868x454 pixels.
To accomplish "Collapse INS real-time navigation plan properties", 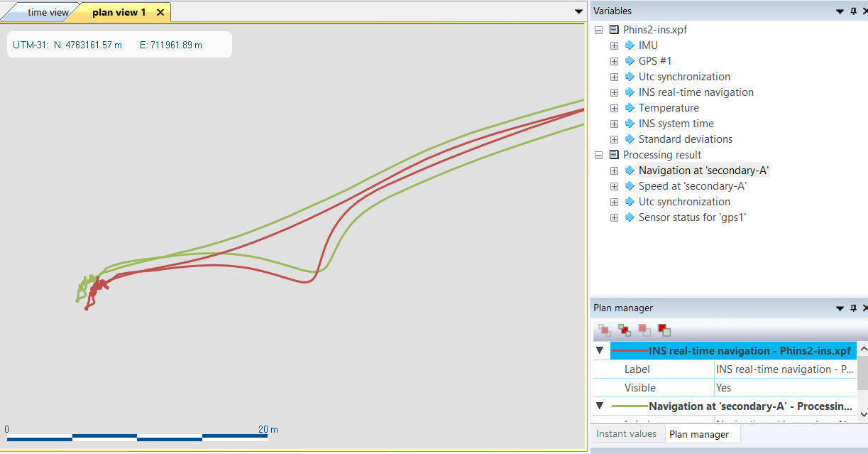I will point(600,351).
